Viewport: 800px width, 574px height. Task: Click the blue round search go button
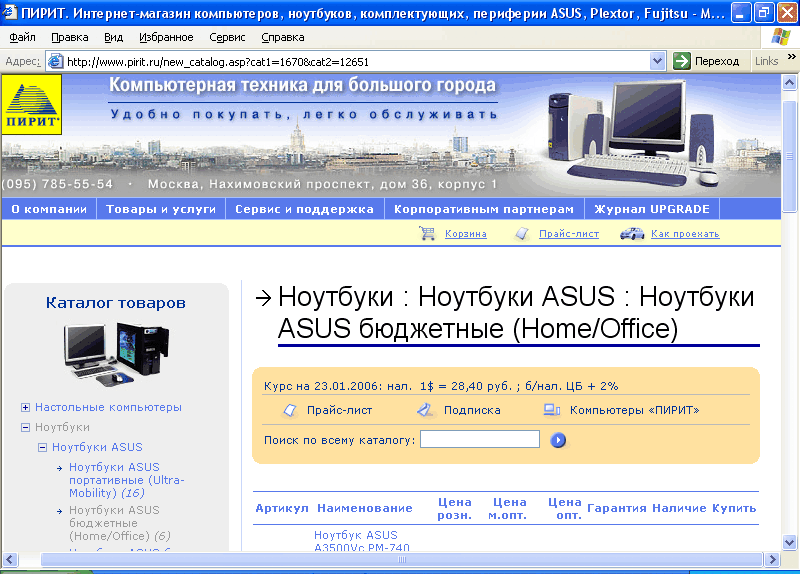point(558,440)
